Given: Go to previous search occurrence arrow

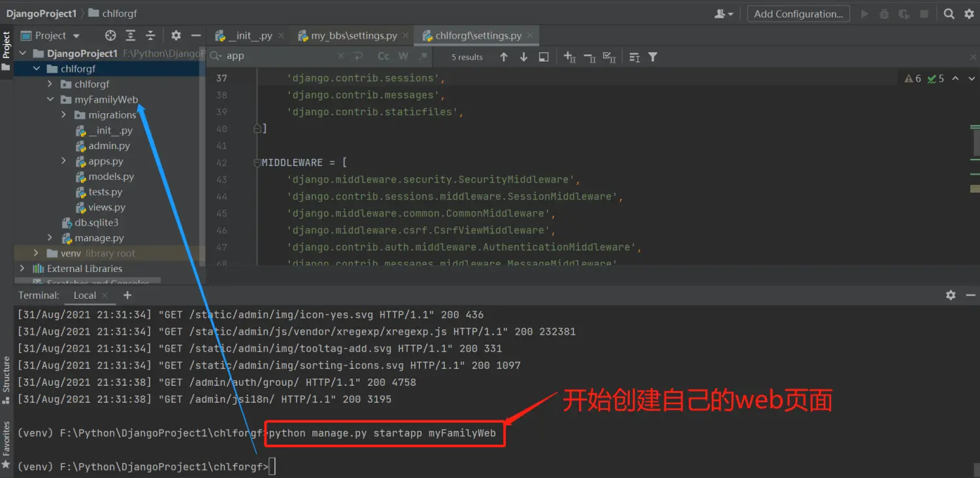Looking at the screenshot, I should [x=504, y=57].
